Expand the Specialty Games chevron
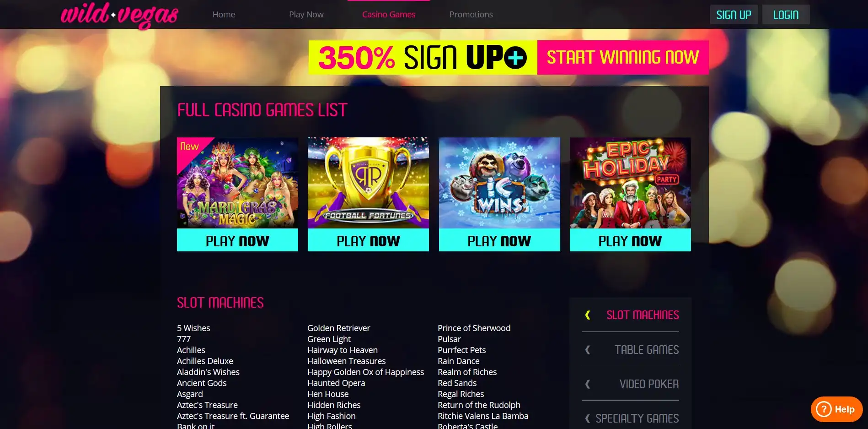 pos(588,418)
